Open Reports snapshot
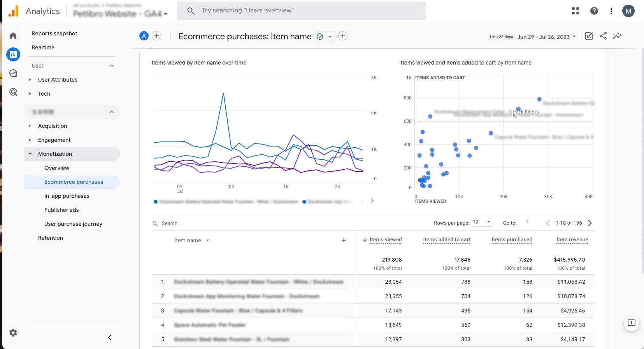 click(x=54, y=33)
